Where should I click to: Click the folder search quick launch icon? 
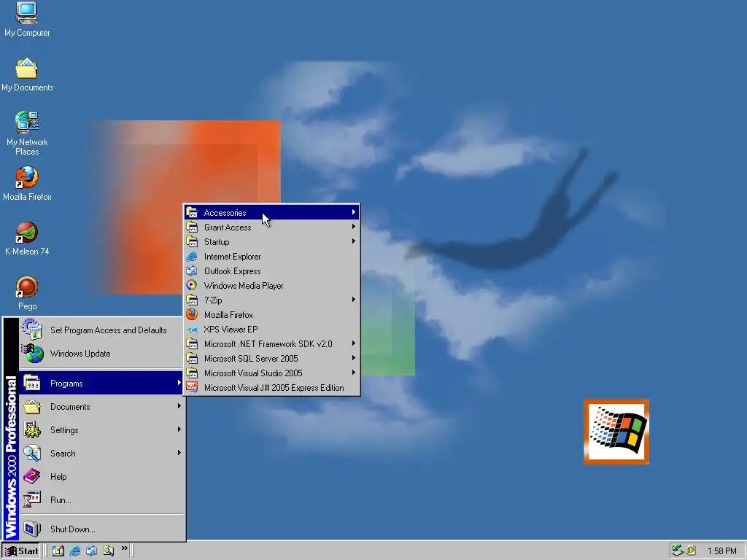click(x=108, y=551)
